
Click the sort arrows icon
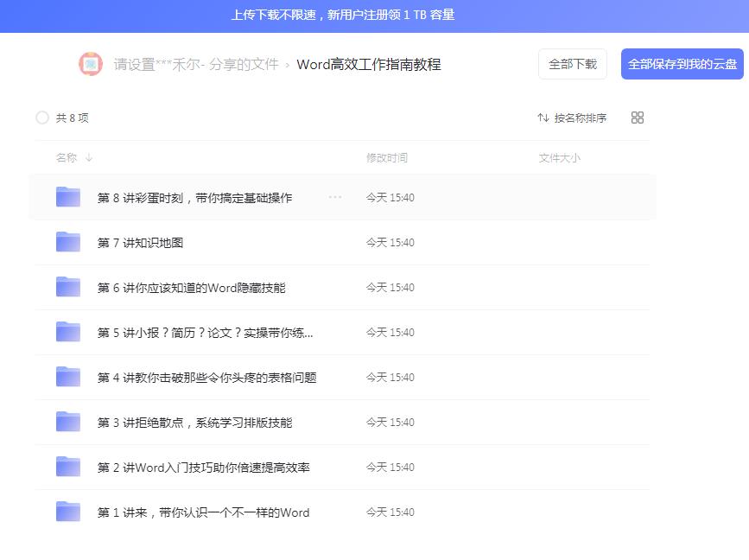[543, 118]
